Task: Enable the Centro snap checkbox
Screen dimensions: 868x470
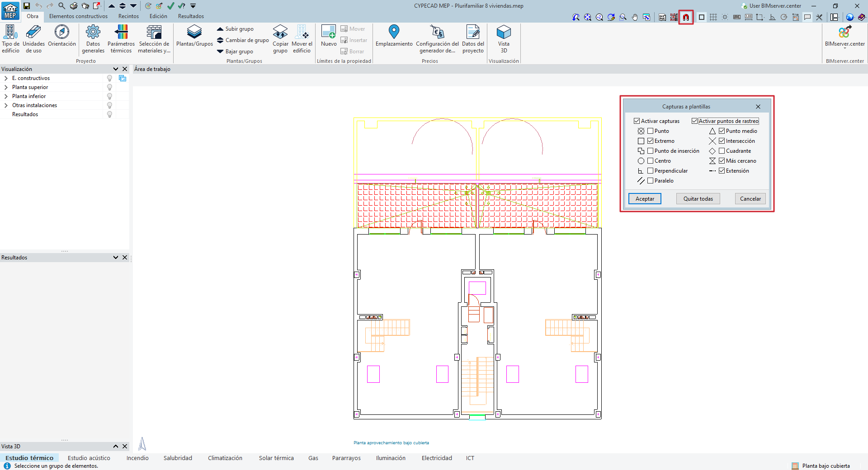Action: [651, 161]
